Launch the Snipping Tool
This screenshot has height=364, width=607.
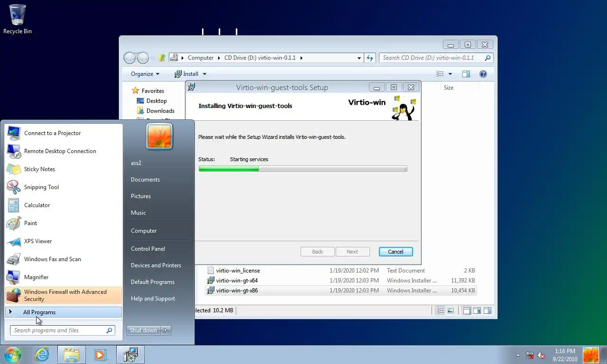64,187
